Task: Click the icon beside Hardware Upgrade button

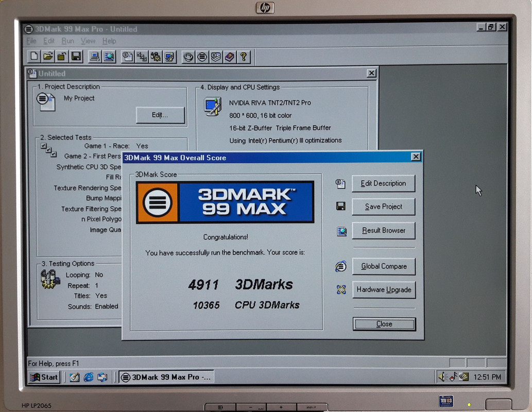Action: click(x=341, y=289)
